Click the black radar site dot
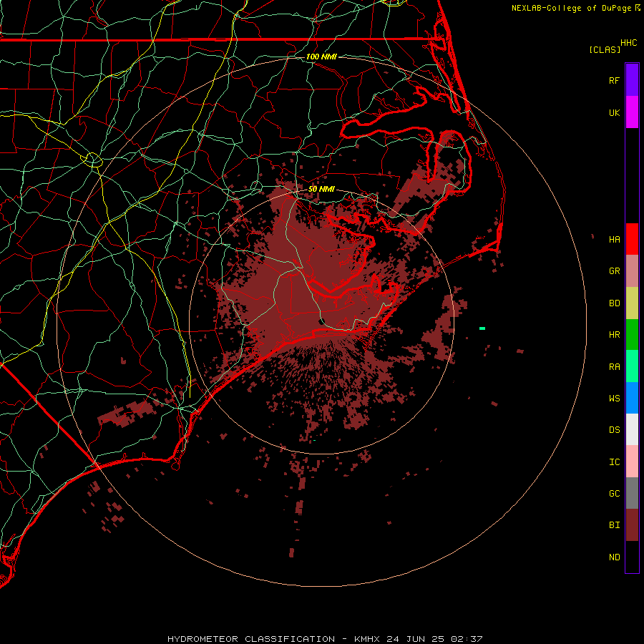644x644 pixels. point(321,321)
